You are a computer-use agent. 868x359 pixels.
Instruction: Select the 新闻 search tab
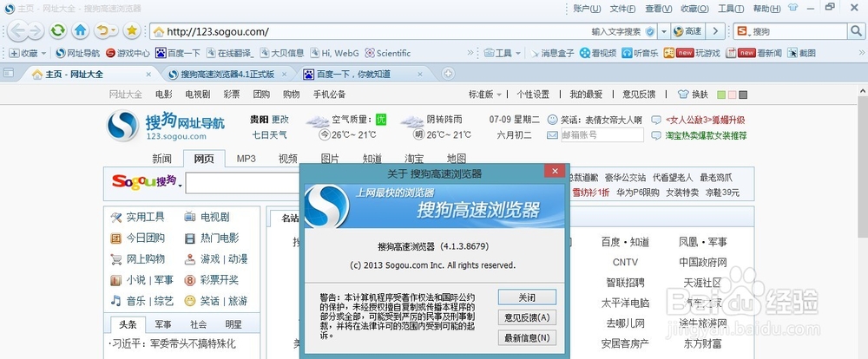[x=161, y=158]
